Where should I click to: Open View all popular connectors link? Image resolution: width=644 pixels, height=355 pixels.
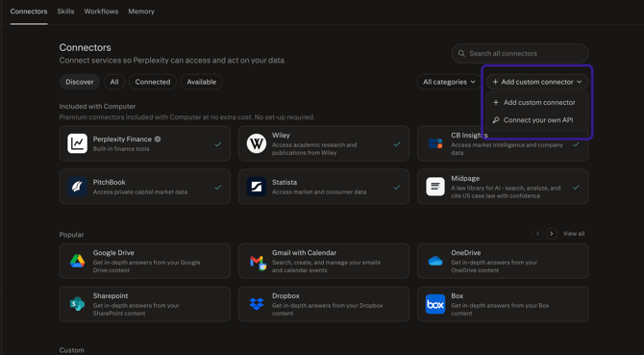(x=574, y=234)
